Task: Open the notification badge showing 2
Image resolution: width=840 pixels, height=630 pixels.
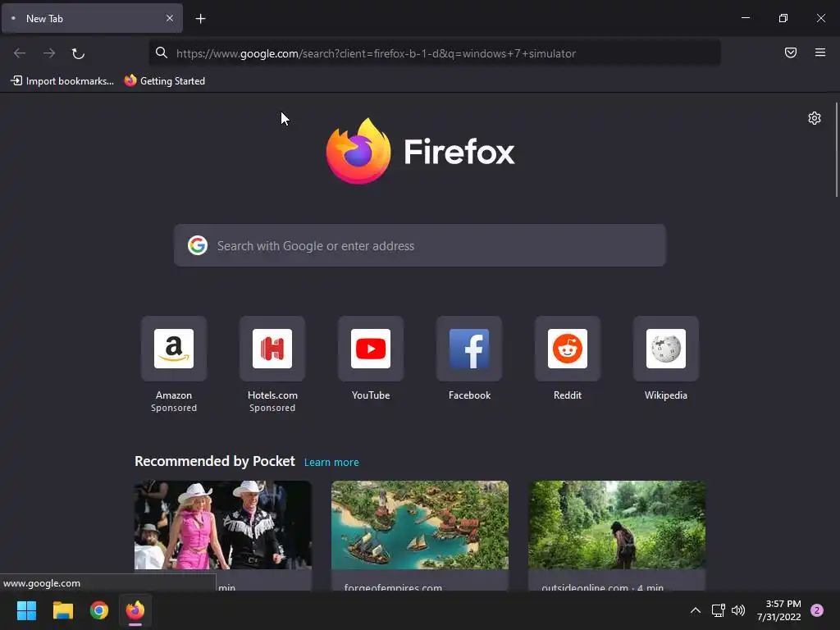Action: 817,610
